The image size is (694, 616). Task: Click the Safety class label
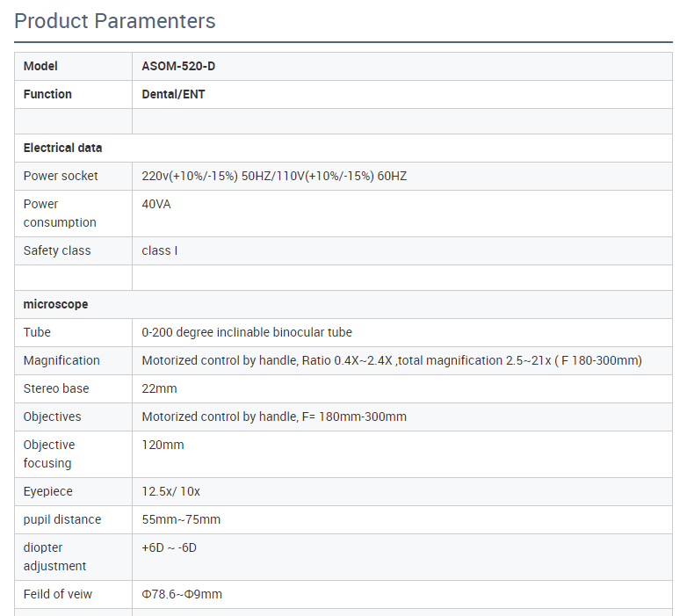pos(57,250)
